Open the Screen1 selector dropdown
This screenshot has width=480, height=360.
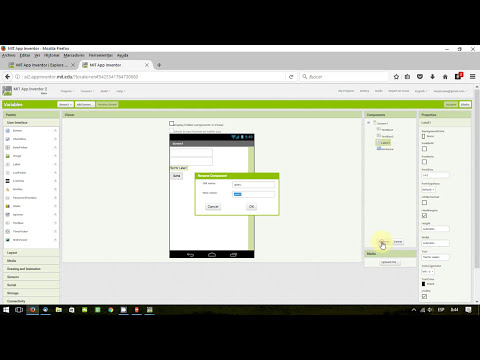65,105
